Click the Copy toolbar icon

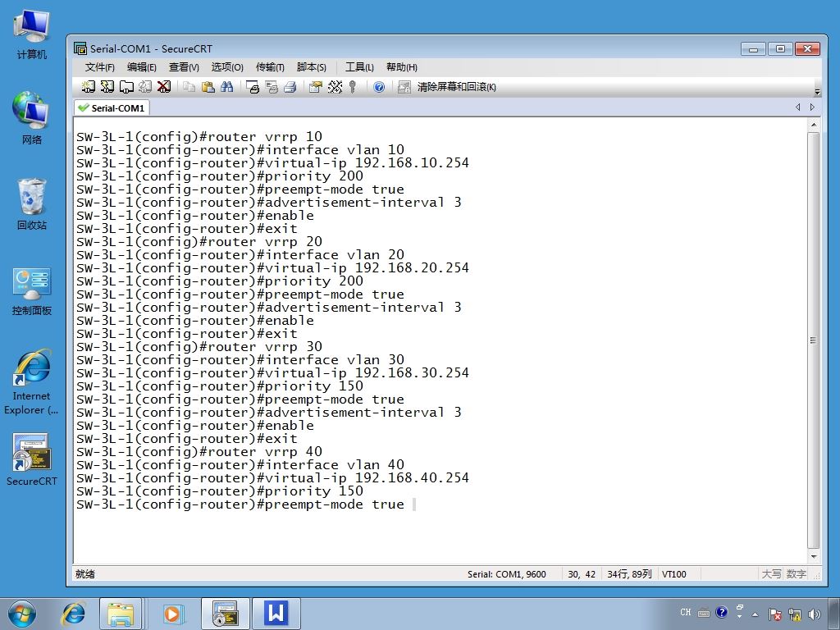coord(189,87)
